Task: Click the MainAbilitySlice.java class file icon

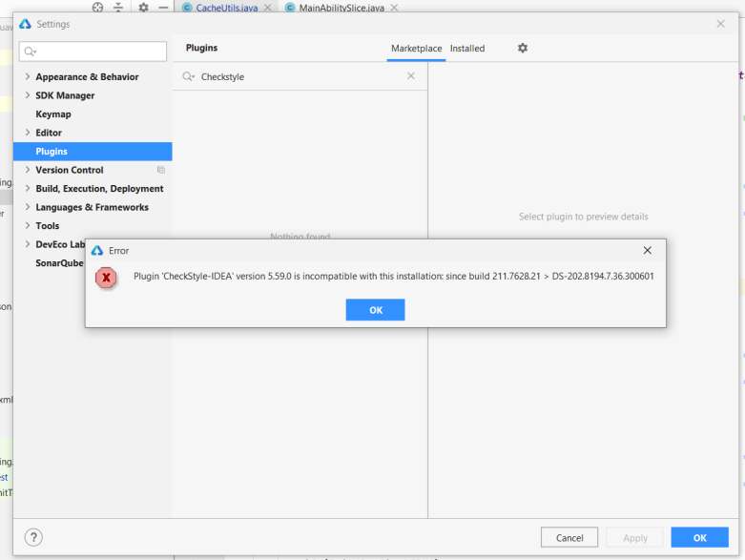Action: 290,7
